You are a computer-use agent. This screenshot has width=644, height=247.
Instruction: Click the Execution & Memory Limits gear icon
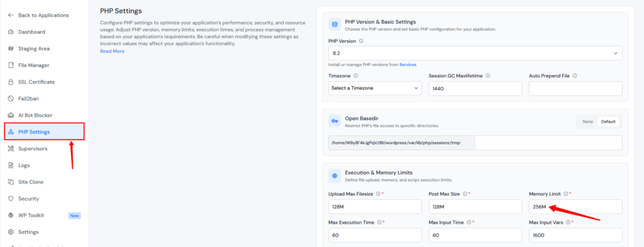coord(335,175)
